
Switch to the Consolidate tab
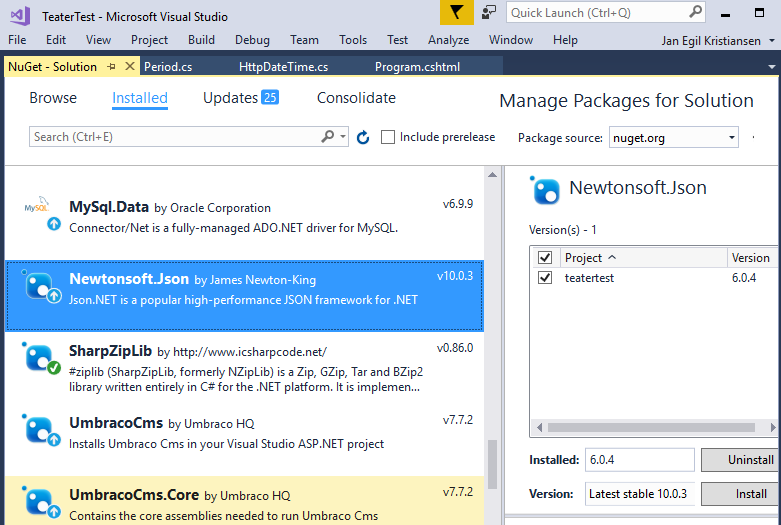point(356,98)
